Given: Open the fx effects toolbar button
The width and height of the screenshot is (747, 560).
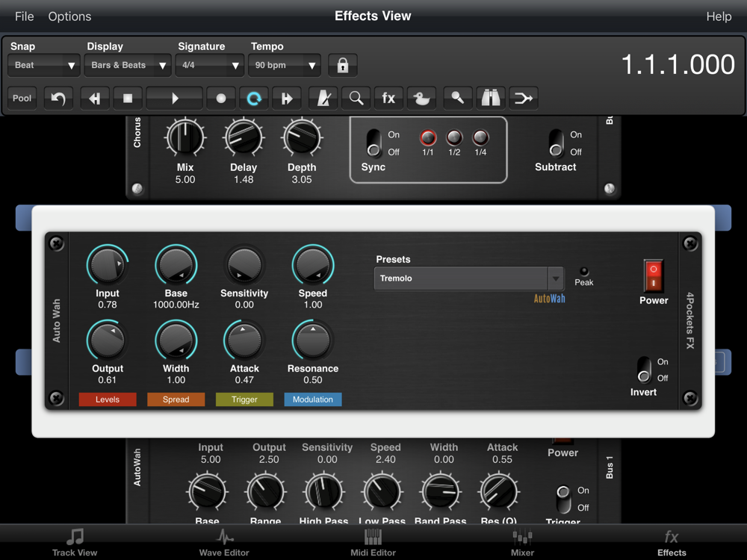Looking at the screenshot, I should [x=388, y=99].
